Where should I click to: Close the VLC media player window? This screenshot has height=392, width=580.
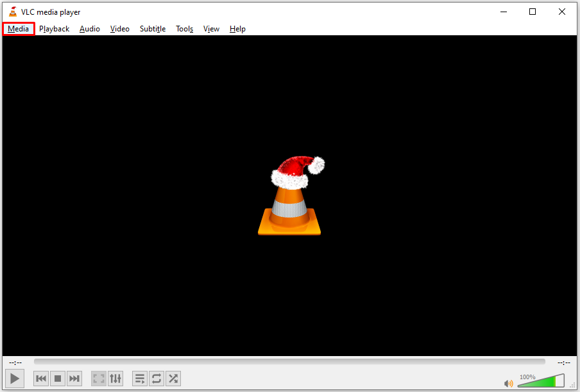click(562, 12)
